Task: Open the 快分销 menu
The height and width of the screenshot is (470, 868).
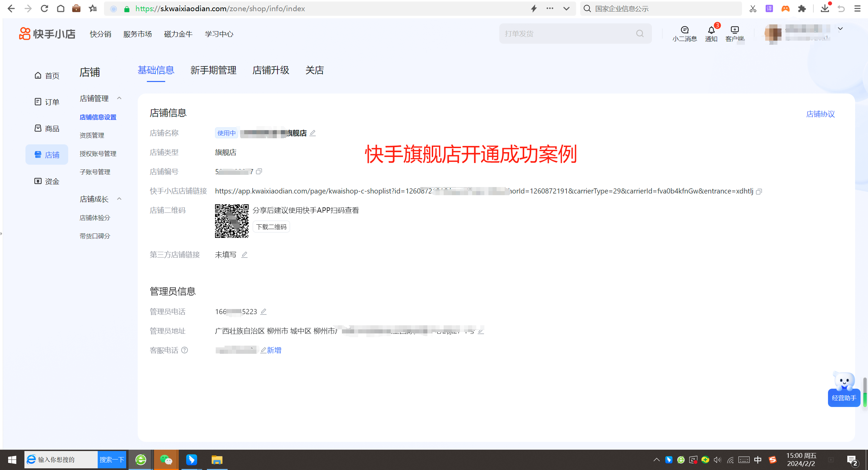Action: [x=100, y=34]
